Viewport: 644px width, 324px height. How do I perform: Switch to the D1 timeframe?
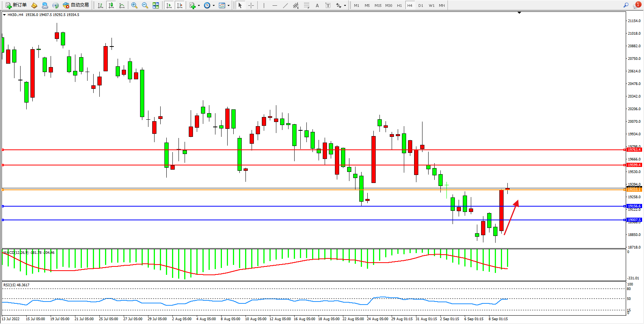point(421,5)
